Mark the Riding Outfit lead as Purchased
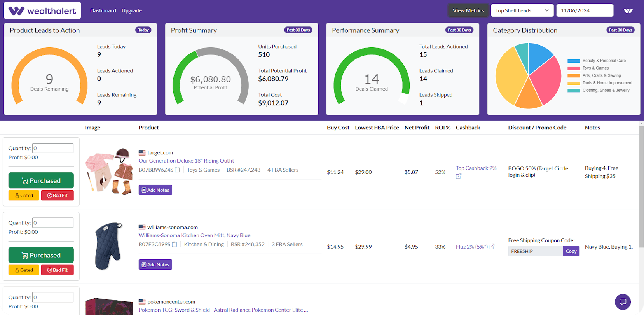The height and width of the screenshot is (315, 644). click(x=41, y=180)
